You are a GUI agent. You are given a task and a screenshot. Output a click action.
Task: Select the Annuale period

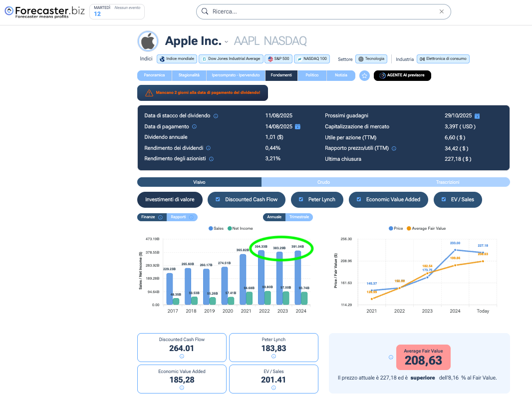point(274,217)
